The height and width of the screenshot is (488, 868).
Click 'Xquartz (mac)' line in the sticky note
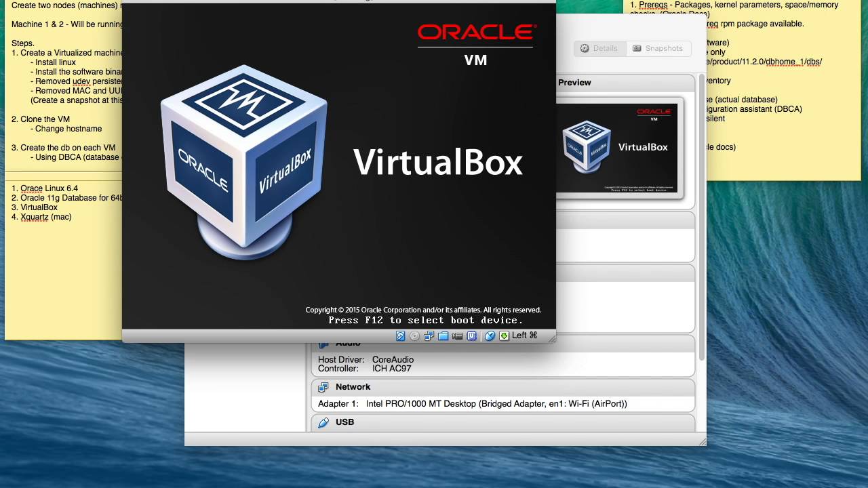click(x=45, y=217)
